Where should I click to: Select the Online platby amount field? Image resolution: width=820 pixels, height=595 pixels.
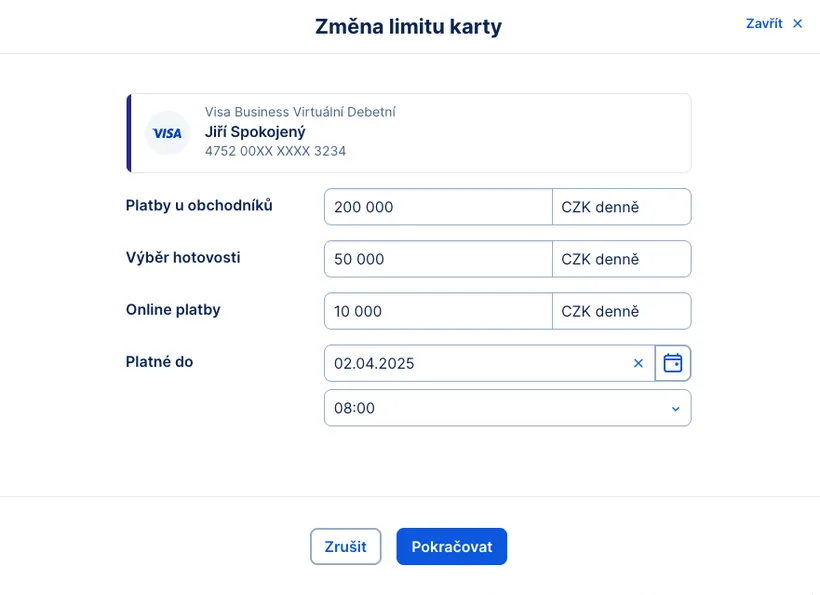[437, 311]
